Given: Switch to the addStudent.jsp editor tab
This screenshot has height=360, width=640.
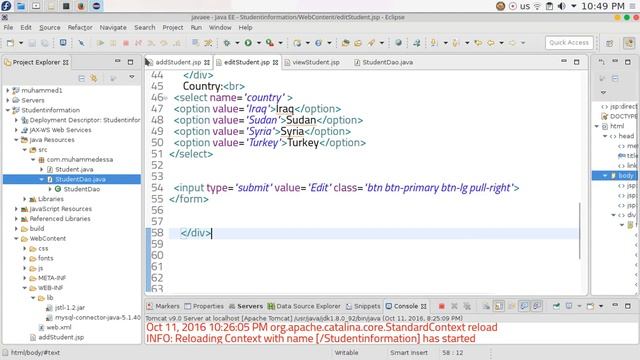Looking at the screenshot, I should tap(178, 62).
